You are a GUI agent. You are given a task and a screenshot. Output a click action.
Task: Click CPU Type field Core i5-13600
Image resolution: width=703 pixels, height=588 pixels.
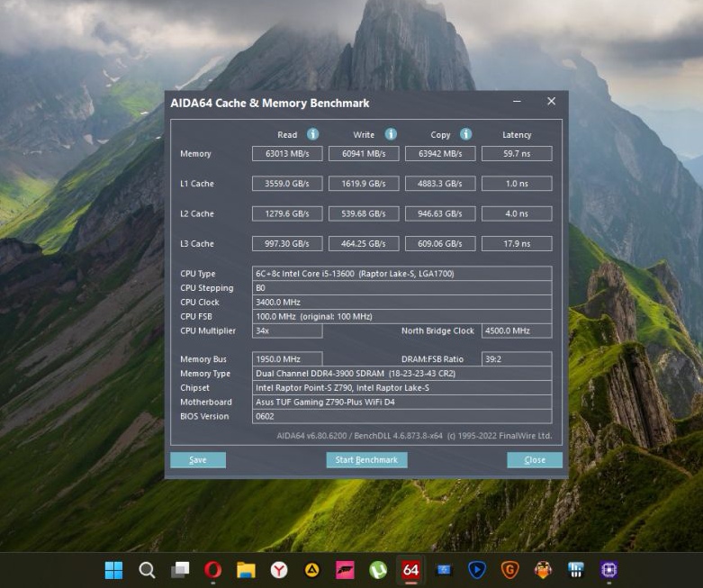coord(401,274)
